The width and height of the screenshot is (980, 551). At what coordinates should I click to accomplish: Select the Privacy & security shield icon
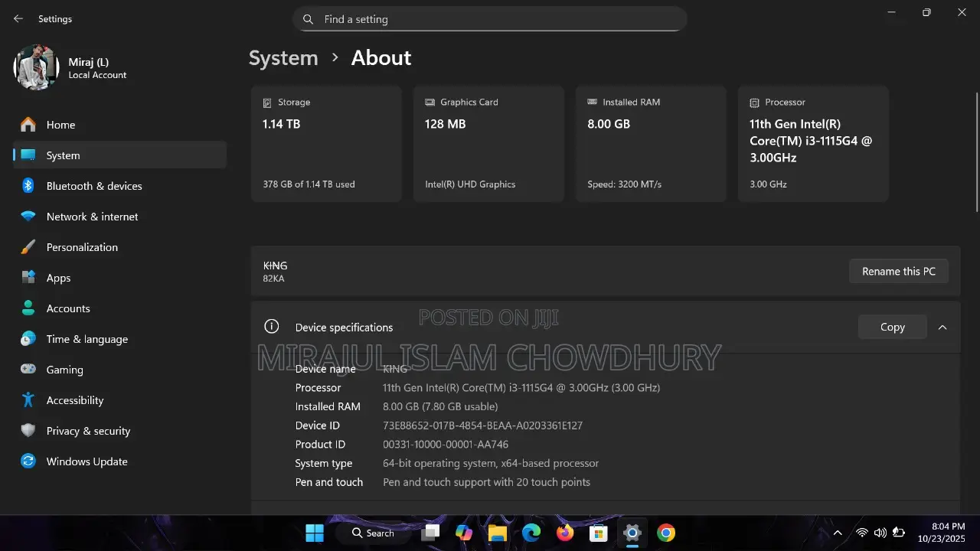[x=28, y=431]
